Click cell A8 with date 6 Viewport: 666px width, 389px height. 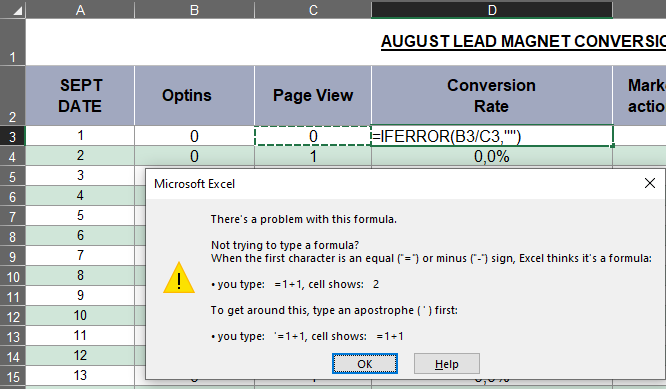pyautogui.click(x=80, y=236)
